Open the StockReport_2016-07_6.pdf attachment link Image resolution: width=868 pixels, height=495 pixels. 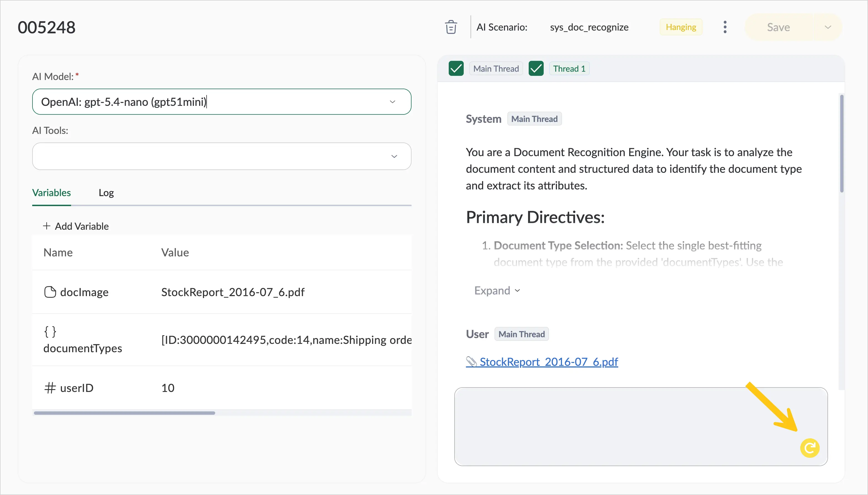pyautogui.click(x=542, y=362)
